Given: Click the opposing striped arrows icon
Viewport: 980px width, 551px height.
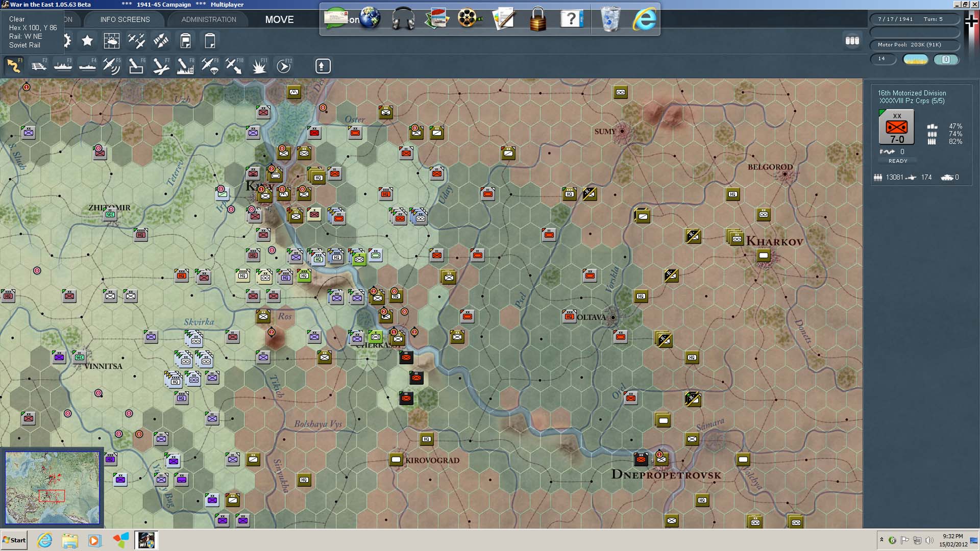Looking at the screenshot, I should (x=161, y=40).
